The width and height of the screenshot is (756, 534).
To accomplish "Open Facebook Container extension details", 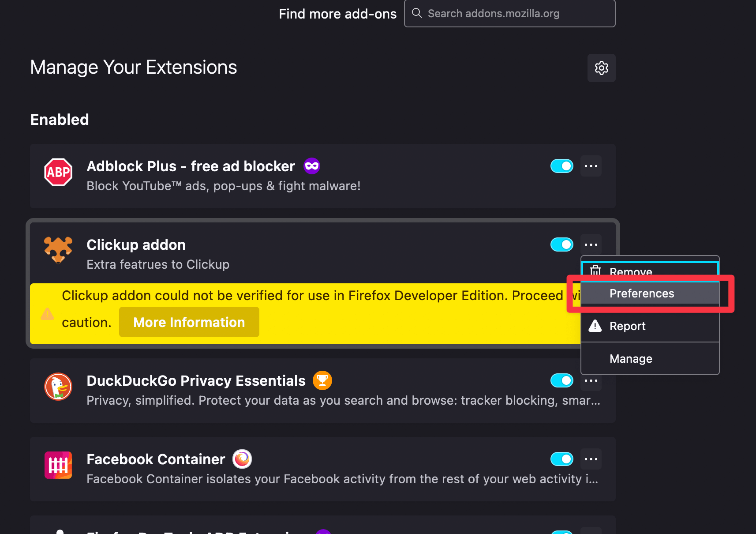I will click(x=156, y=459).
